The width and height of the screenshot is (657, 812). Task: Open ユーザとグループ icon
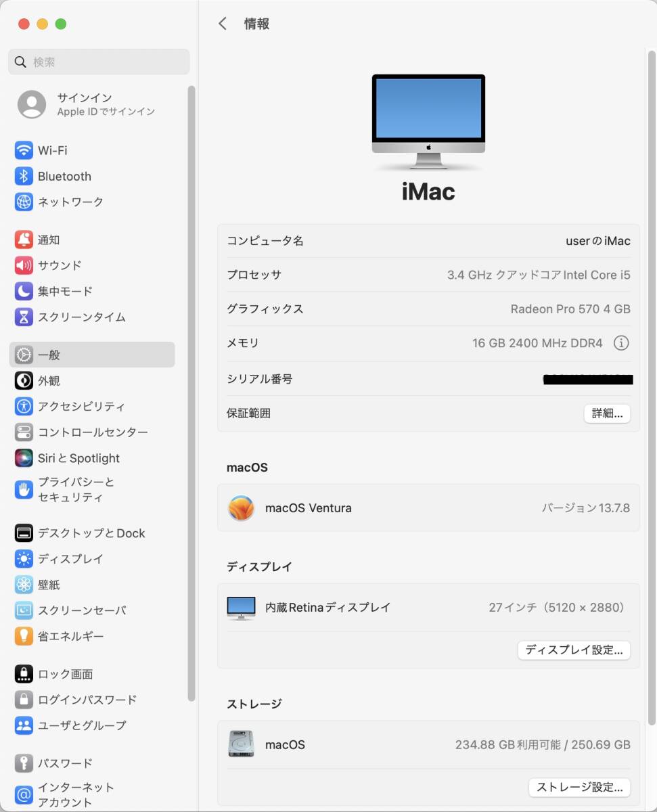[24, 725]
